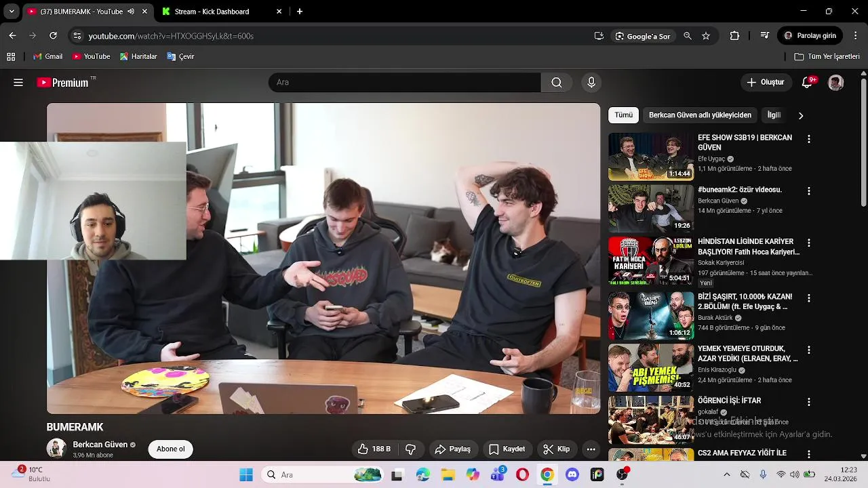Launch Discord from taskbar
Screen dimensions: 868x488
(x=572, y=474)
